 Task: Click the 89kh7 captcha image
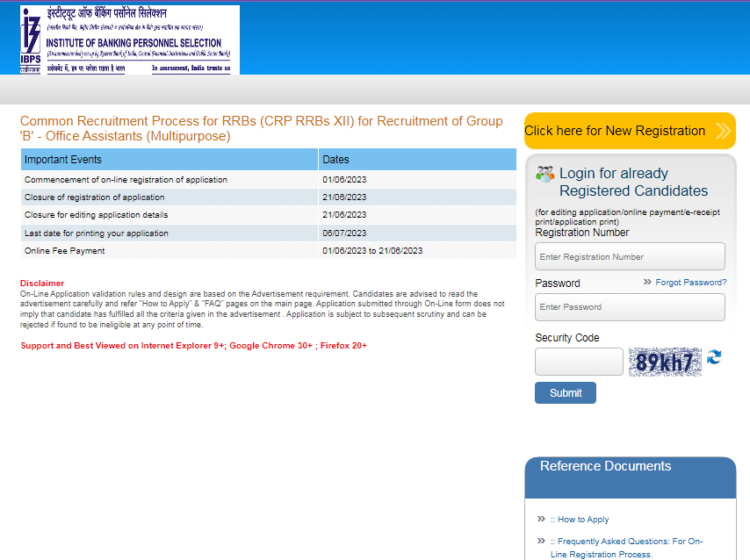click(664, 362)
